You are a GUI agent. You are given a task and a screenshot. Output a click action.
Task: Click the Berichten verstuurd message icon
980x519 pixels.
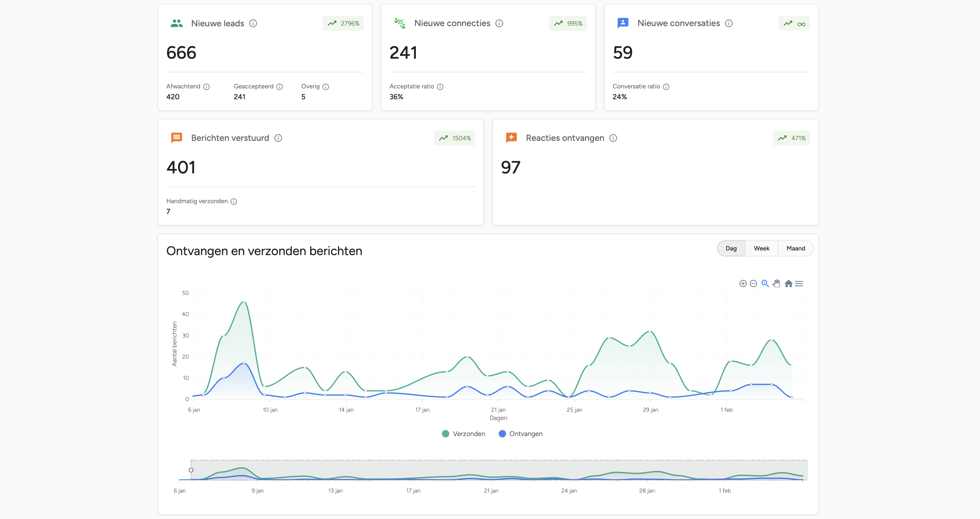[176, 138]
